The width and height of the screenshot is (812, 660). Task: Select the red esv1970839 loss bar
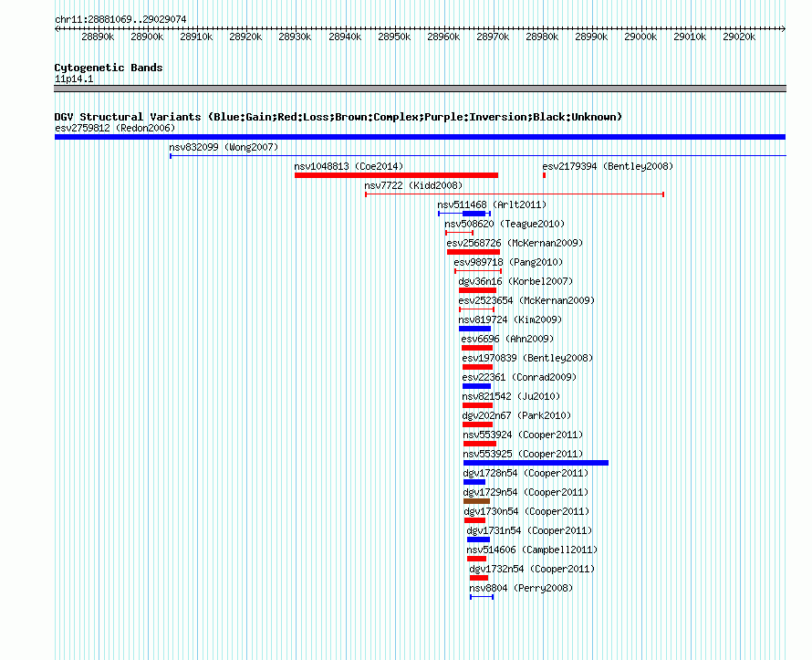(477, 367)
